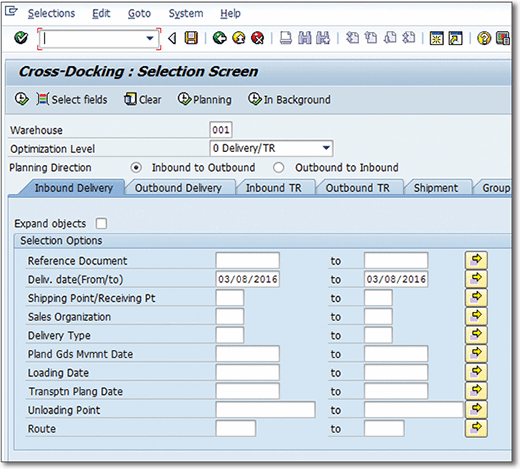Viewport: 520px width, 469px height.
Task: Expand the command field dropdown arrow
Action: click(150, 39)
